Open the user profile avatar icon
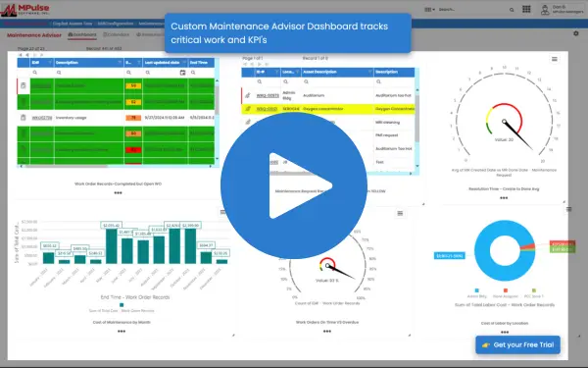The height and width of the screenshot is (368, 588). point(545,10)
